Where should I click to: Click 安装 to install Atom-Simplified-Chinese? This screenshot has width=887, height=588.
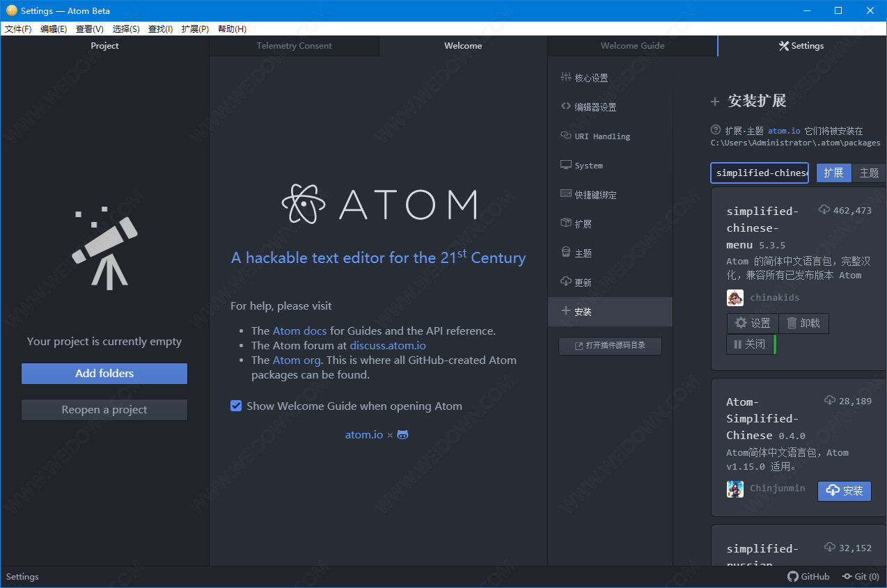tap(845, 491)
